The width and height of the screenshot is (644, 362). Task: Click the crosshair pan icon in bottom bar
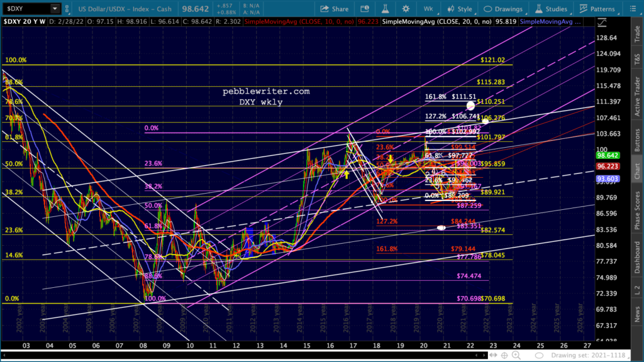tap(504, 356)
